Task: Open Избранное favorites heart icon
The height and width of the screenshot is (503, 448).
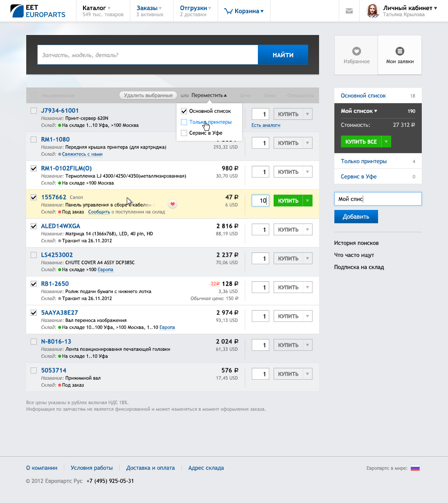Action: click(x=356, y=52)
